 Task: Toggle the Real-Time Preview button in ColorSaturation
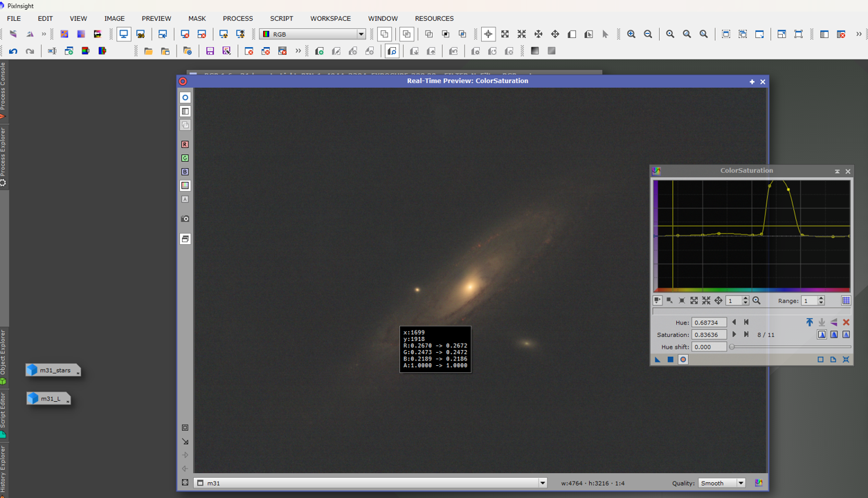coord(683,360)
